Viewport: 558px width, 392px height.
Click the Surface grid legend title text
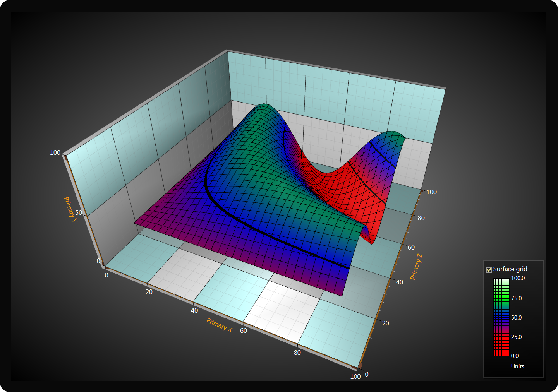[510, 269]
